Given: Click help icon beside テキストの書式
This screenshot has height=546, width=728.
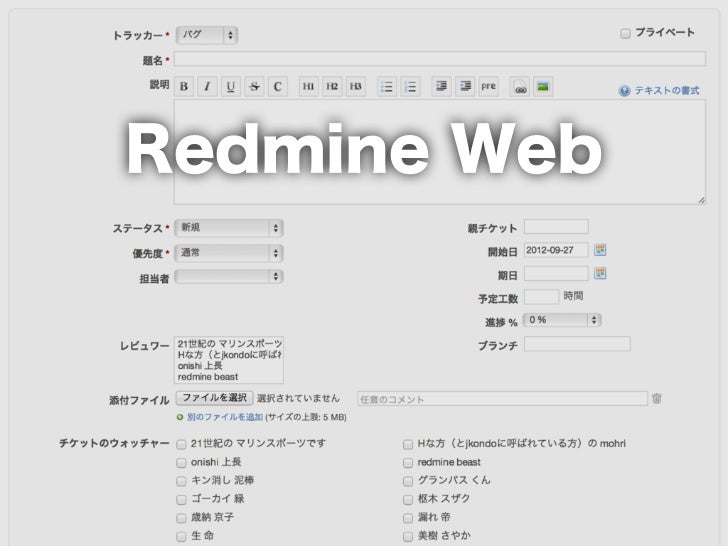Looking at the screenshot, I should point(624,91).
